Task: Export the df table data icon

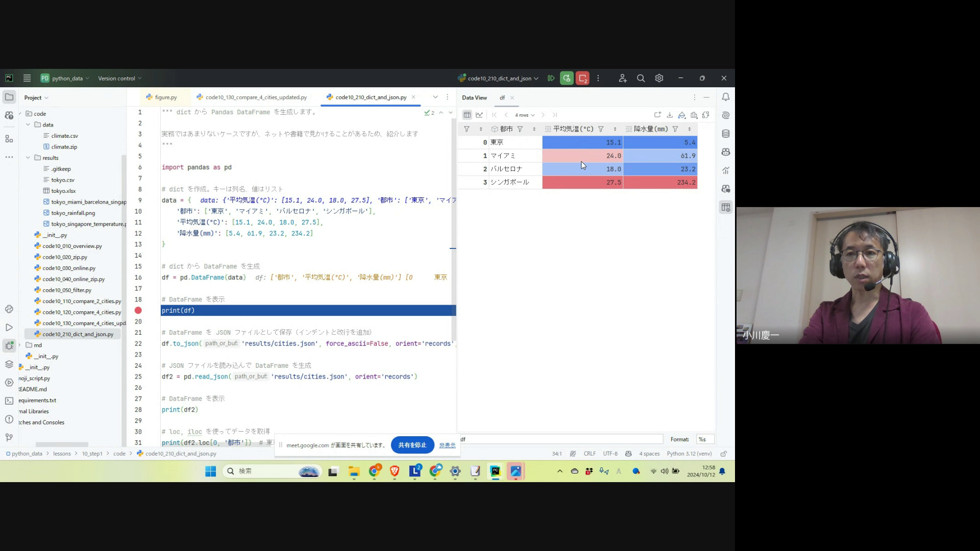Action: click(670, 115)
